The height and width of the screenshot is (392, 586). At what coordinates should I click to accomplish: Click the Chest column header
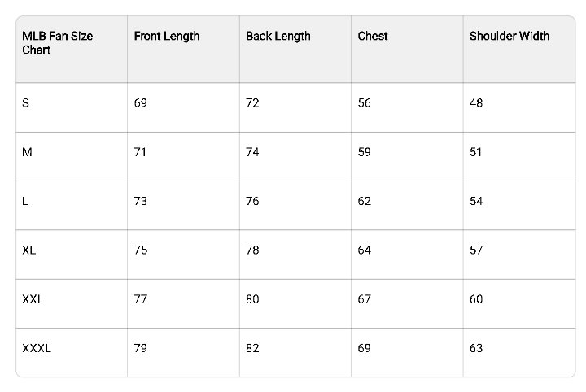[373, 36]
